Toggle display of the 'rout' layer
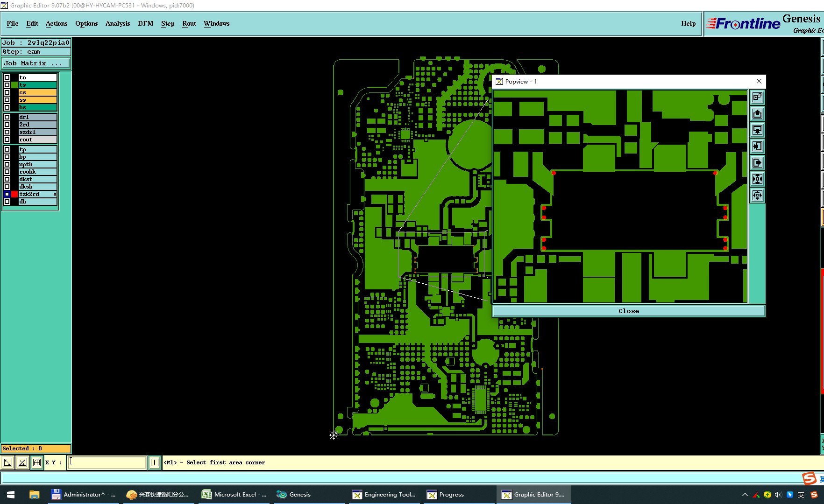Screen dimensions: 824x504 [x=7, y=140]
